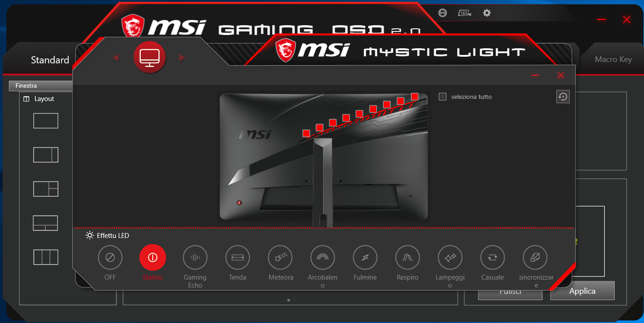Viewport: 644px width, 323px height.
Task: Minimize the Gaming OSD window
Action: pos(601,19)
